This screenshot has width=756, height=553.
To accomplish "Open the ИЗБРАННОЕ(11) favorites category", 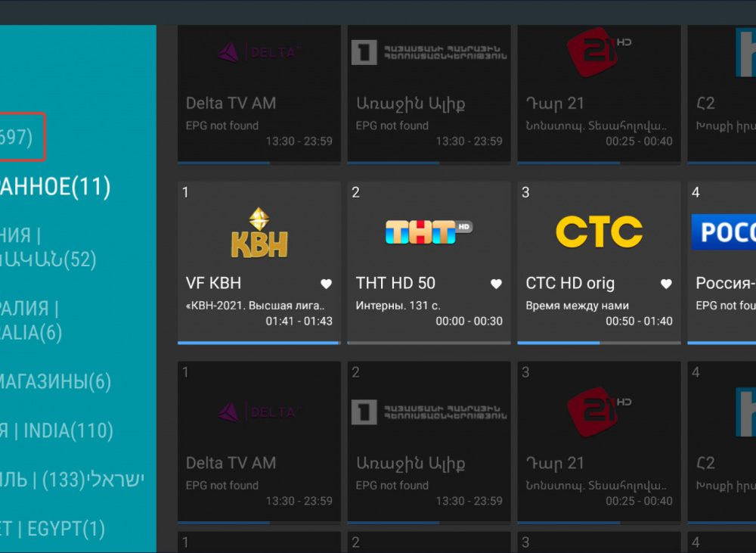I will 54,187.
